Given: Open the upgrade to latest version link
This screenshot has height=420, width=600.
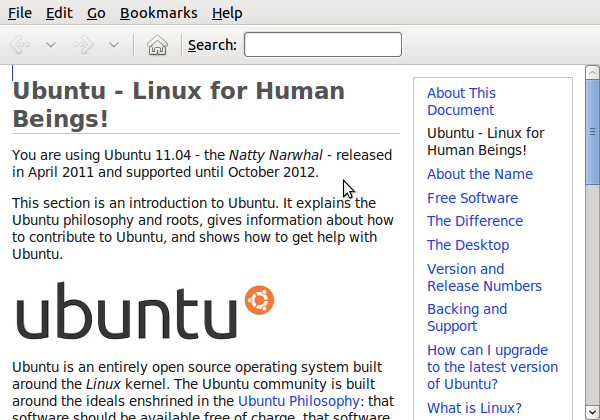Looking at the screenshot, I should click(x=492, y=367).
